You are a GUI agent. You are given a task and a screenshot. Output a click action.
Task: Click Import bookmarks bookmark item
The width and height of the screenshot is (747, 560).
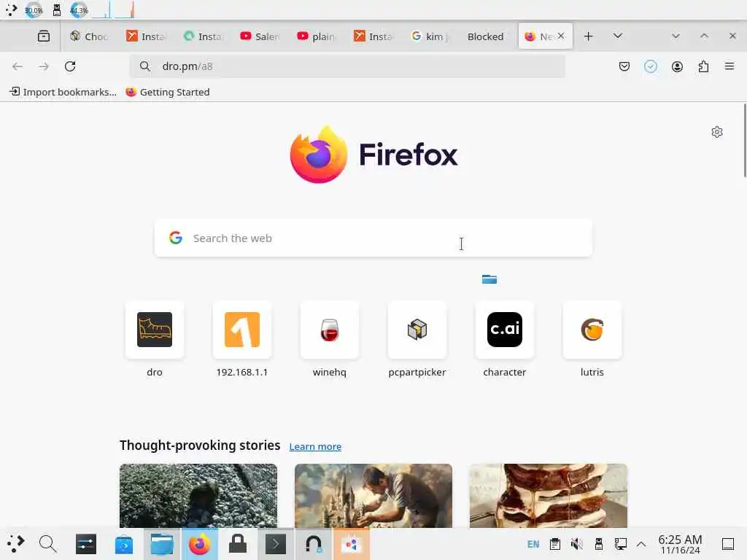pyautogui.click(x=63, y=92)
